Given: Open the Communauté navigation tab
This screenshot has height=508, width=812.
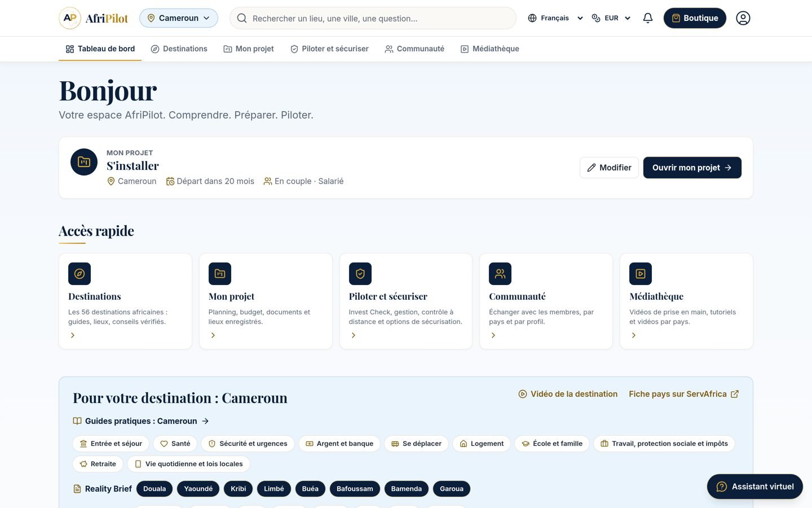Looking at the screenshot, I should point(414,49).
